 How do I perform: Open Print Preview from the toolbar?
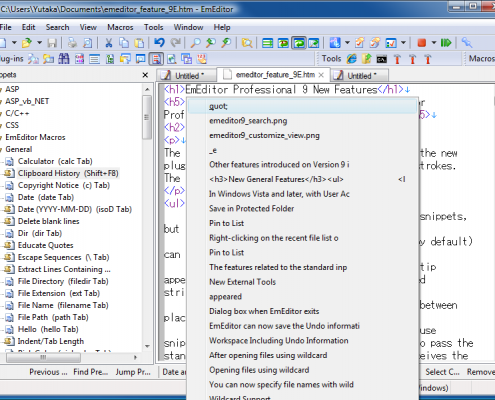coord(87,43)
